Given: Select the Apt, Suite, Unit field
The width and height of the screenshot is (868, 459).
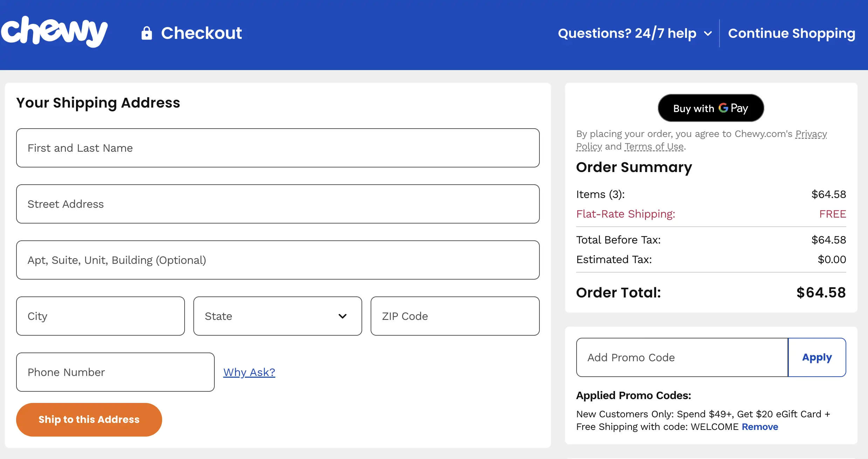Looking at the screenshot, I should tap(277, 260).
